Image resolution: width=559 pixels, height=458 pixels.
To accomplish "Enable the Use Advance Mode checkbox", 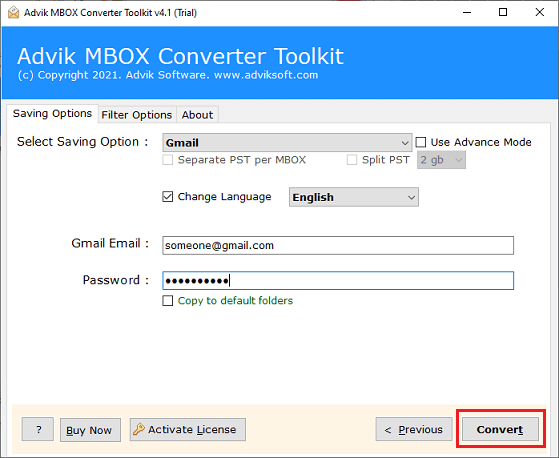I will click(x=421, y=142).
